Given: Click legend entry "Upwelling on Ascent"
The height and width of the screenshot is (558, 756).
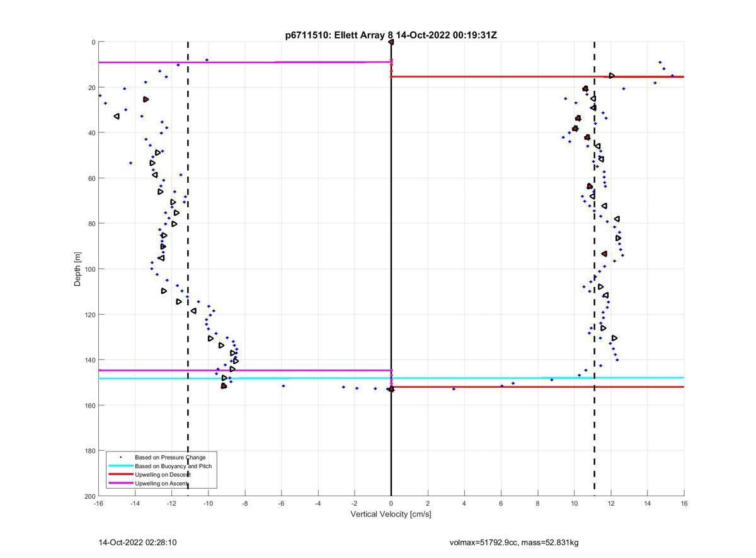Looking at the screenshot, I should coord(161,483).
